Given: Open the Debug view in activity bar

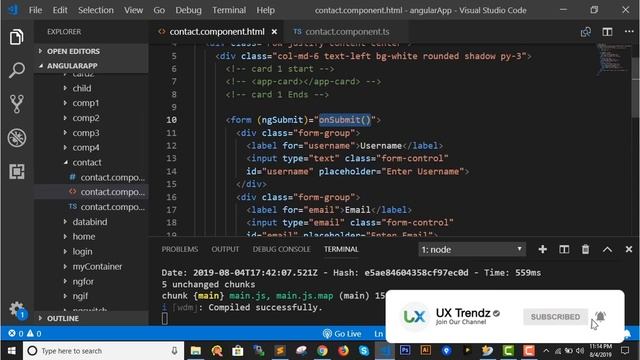Looking at the screenshot, I should tap(16, 138).
